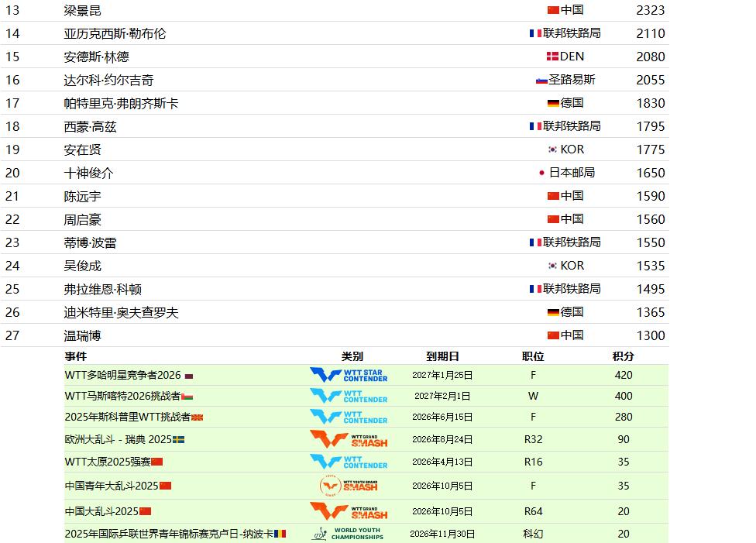This screenshot has width=756, height=543.
Task: Click points value 2323
Action: pos(651,11)
